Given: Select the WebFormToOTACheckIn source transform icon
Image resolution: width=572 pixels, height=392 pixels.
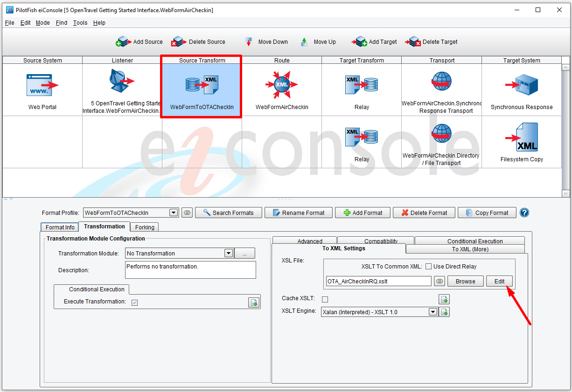Looking at the screenshot, I should click(202, 85).
